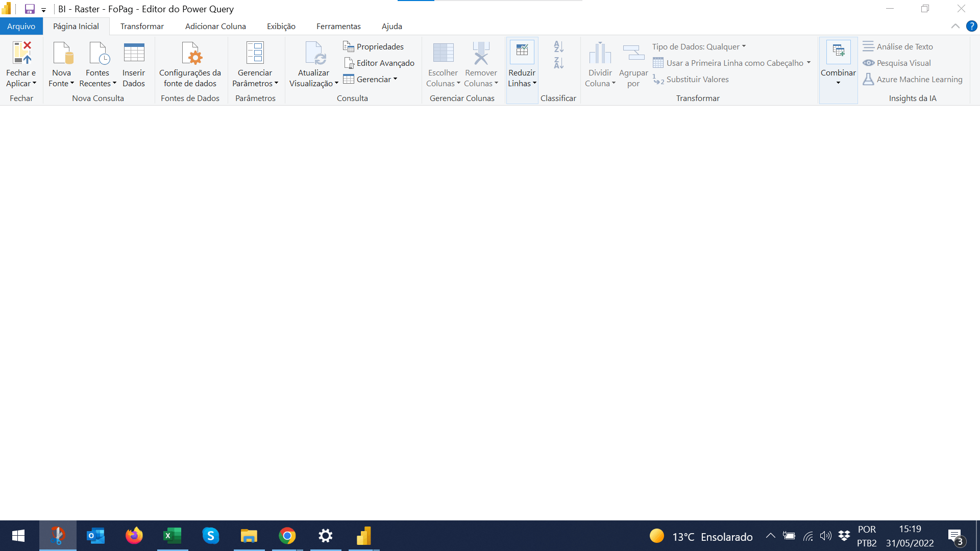The width and height of the screenshot is (980, 551).
Task: Click the Combinar queries icon
Action: pyautogui.click(x=838, y=52)
